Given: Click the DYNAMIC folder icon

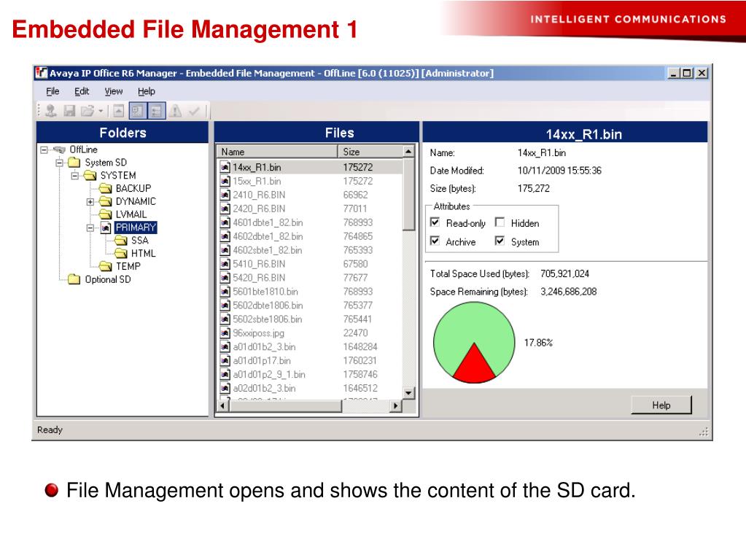Looking at the screenshot, I should 105,202.
